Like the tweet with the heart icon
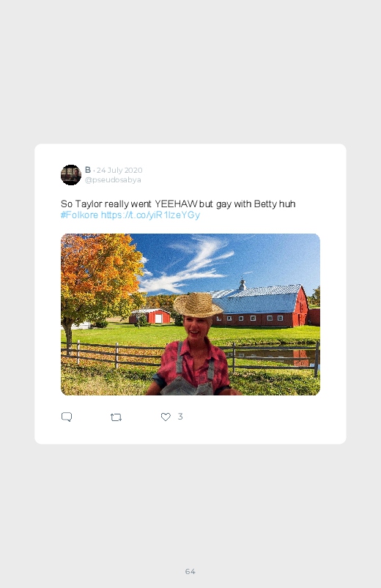This screenshot has height=588, width=381. point(166,417)
